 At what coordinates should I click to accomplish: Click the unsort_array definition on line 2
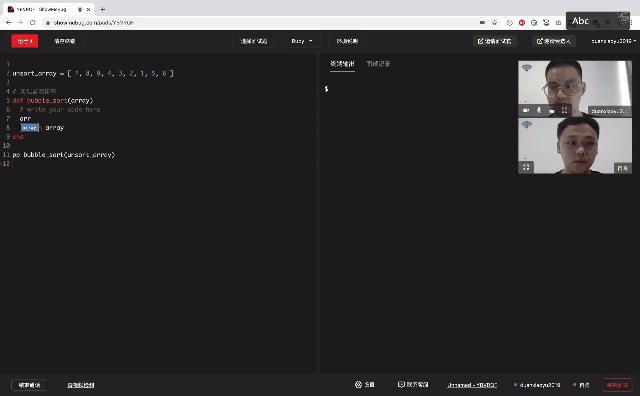coord(93,73)
